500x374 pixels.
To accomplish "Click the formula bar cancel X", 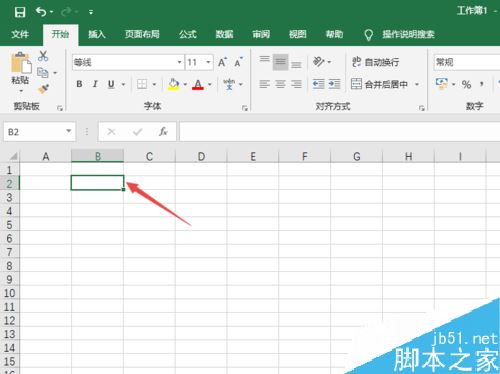I will point(111,132).
